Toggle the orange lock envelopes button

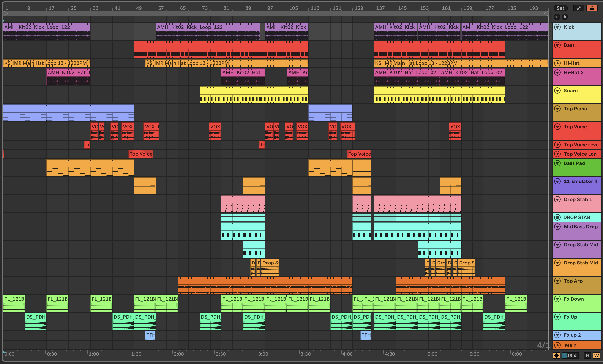592,8
